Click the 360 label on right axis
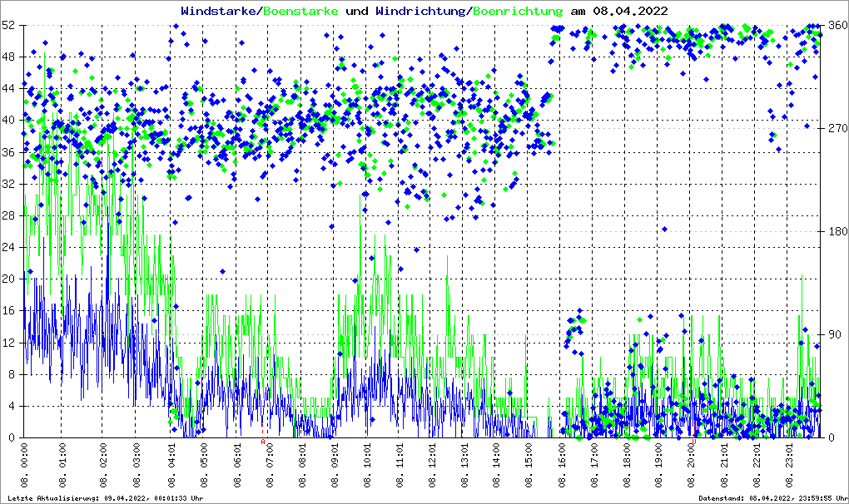Image resolution: width=849 pixels, height=504 pixels. (835, 25)
